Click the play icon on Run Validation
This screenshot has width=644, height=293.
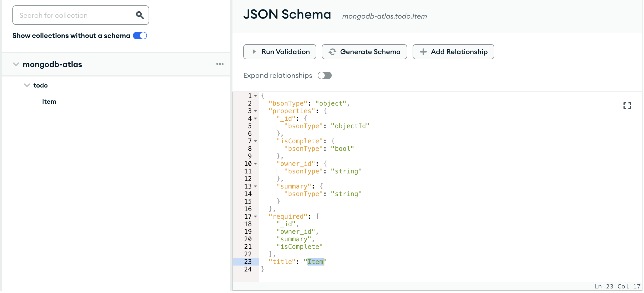pyautogui.click(x=254, y=52)
